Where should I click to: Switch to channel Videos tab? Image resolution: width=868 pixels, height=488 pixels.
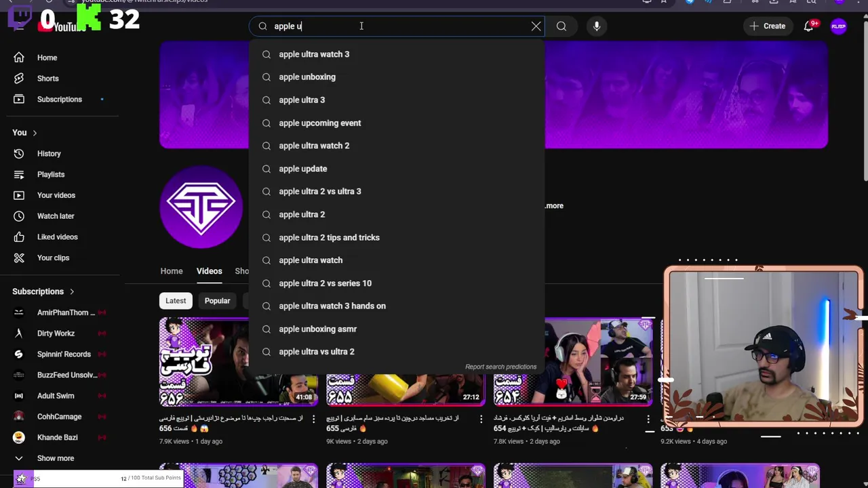[210, 271]
